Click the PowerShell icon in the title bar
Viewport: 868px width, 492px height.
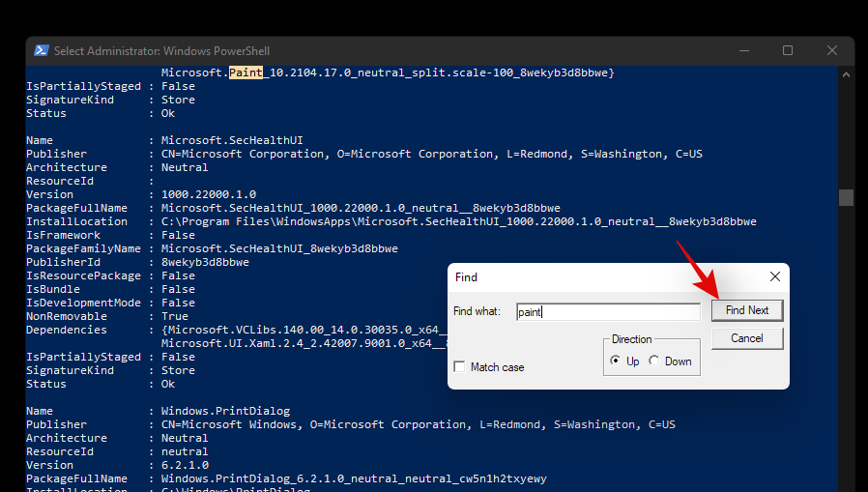click(42, 50)
